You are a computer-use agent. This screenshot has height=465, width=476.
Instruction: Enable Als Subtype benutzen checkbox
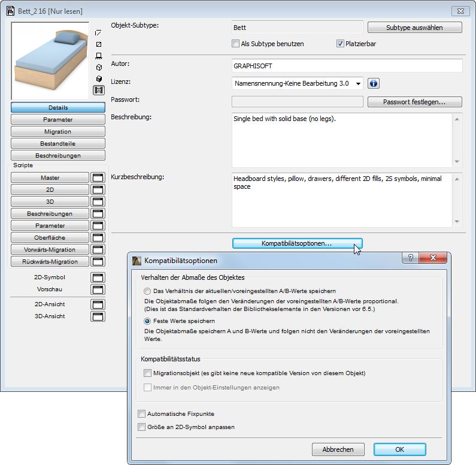[x=235, y=44]
